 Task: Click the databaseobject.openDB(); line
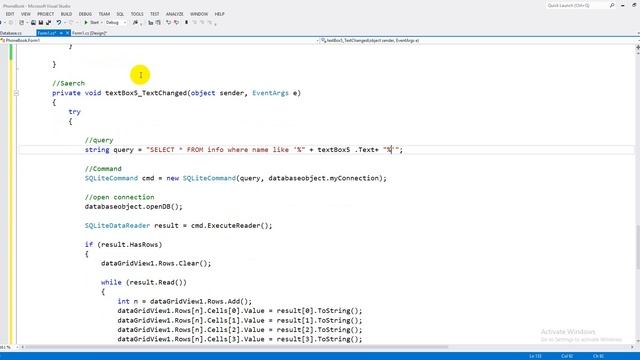point(133,207)
